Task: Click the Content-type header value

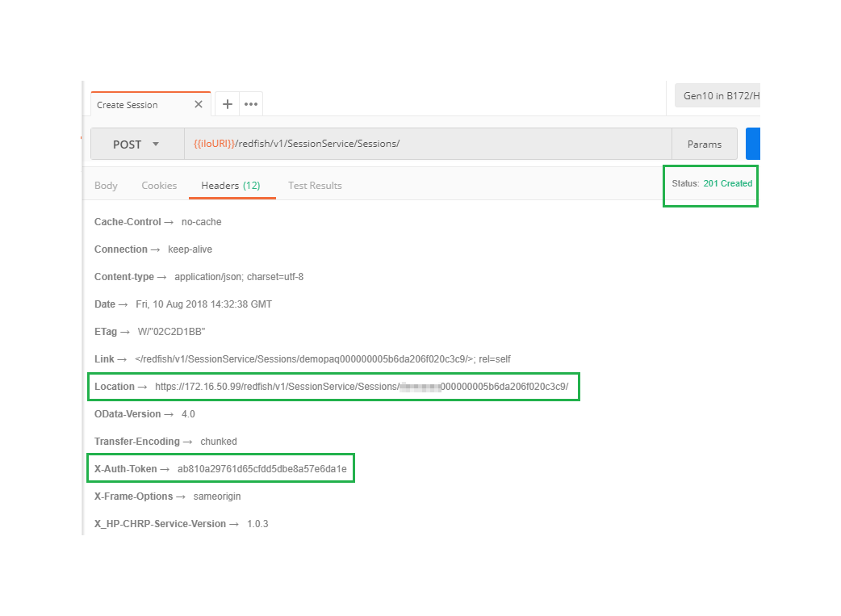Action: (x=239, y=277)
